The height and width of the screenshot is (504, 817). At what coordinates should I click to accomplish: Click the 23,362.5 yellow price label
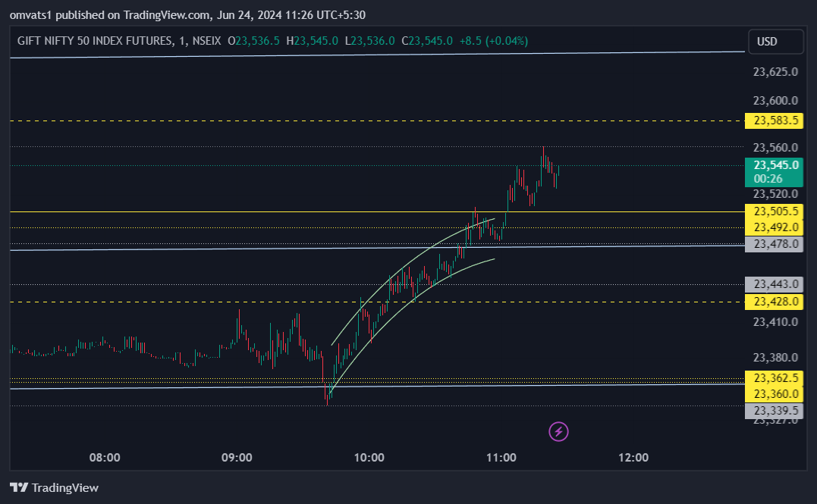[775, 378]
